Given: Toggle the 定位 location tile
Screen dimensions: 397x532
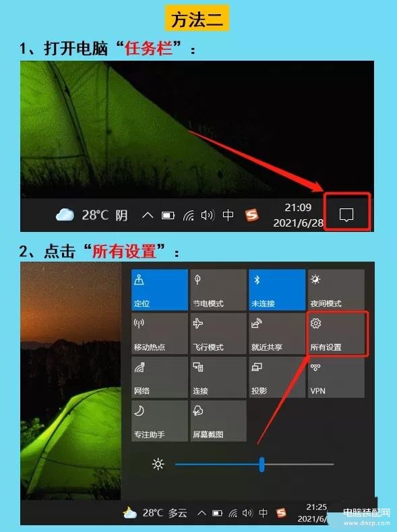Looking at the screenshot, I should [x=159, y=290].
